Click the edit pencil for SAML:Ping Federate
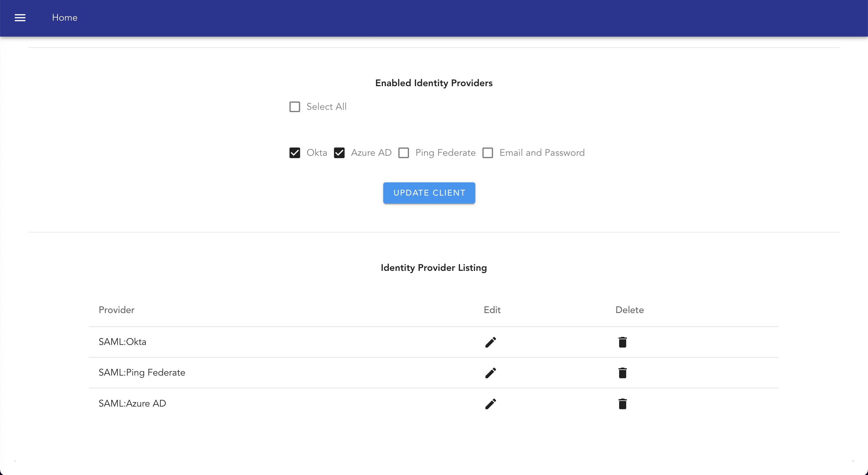Screen dimensions: 868x475 click(491, 373)
